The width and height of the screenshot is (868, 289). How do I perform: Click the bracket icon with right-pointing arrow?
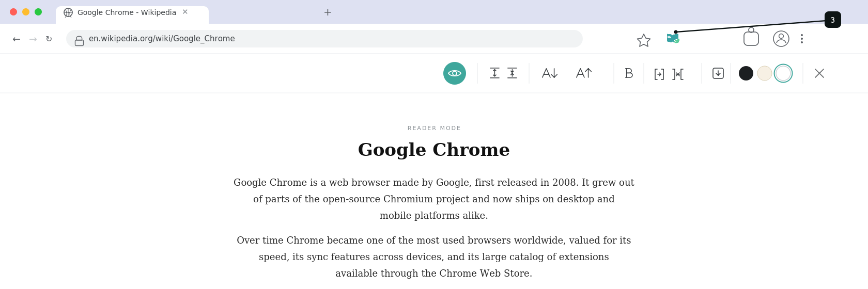tap(659, 74)
